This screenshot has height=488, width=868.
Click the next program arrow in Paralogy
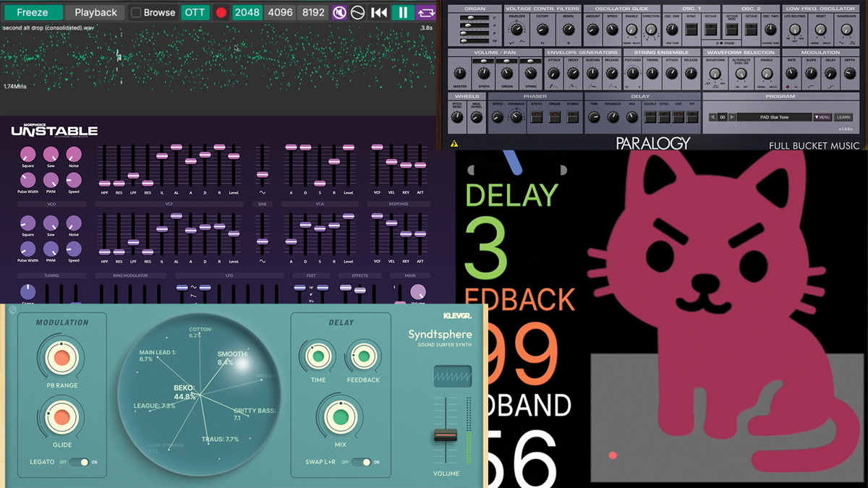(731, 117)
